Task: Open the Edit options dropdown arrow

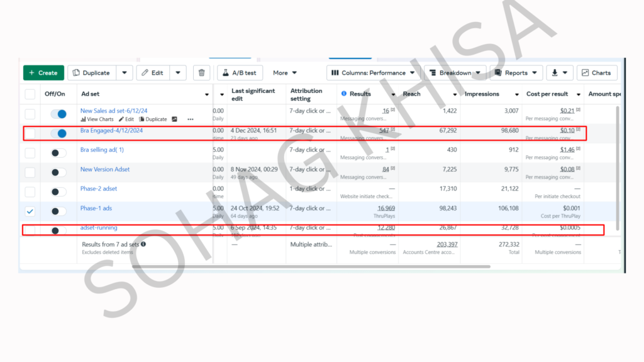Action: 178,73
